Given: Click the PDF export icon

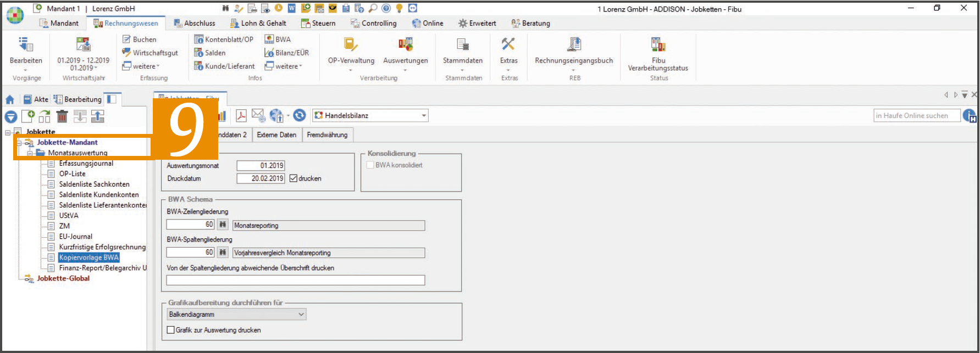Looking at the screenshot, I should [241, 116].
